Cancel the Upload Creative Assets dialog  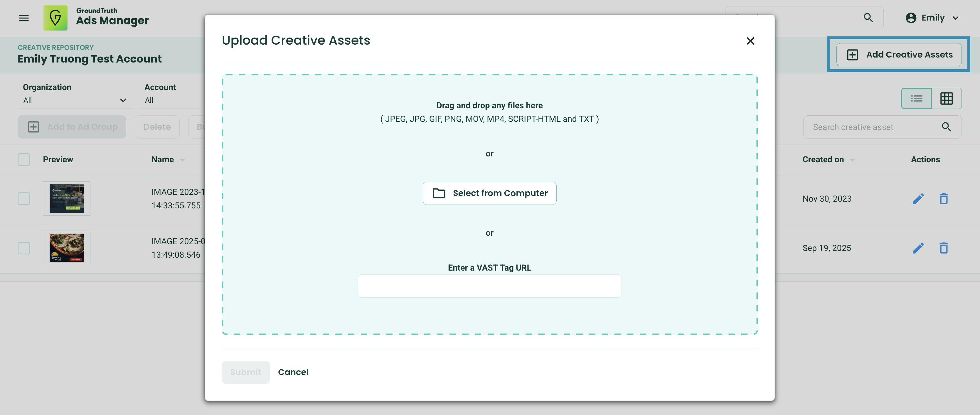(293, 372)
